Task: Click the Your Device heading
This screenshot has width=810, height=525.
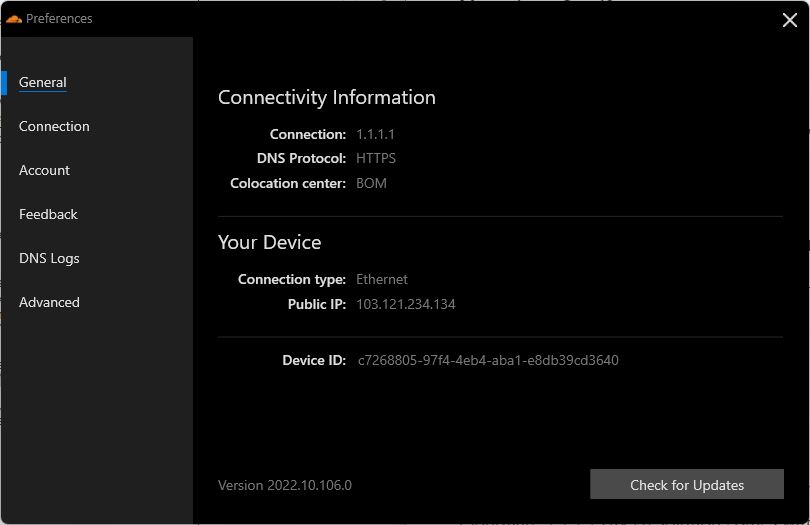Action: (269, 242)
